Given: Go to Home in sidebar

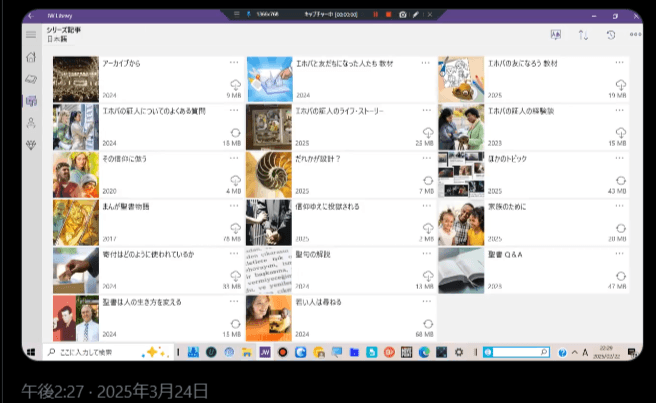Looking at the screenshot, I should pyautogui.click(x=31, y=57).
